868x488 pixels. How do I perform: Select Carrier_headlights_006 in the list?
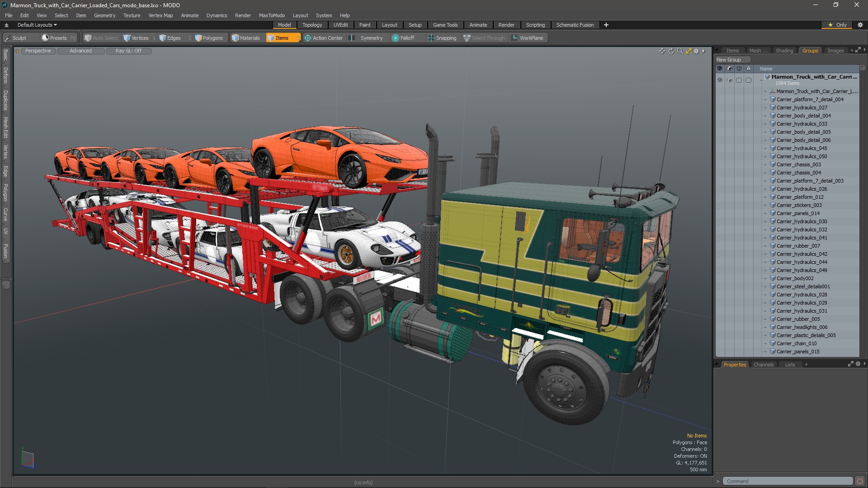tap(802, 327)
